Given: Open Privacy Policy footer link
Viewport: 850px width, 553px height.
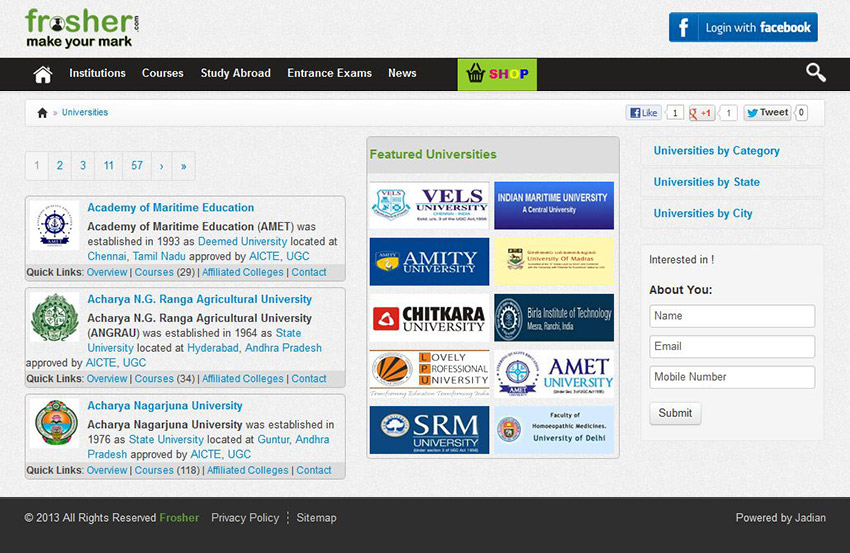Looking at the screenshot, I should coord(245,518).
